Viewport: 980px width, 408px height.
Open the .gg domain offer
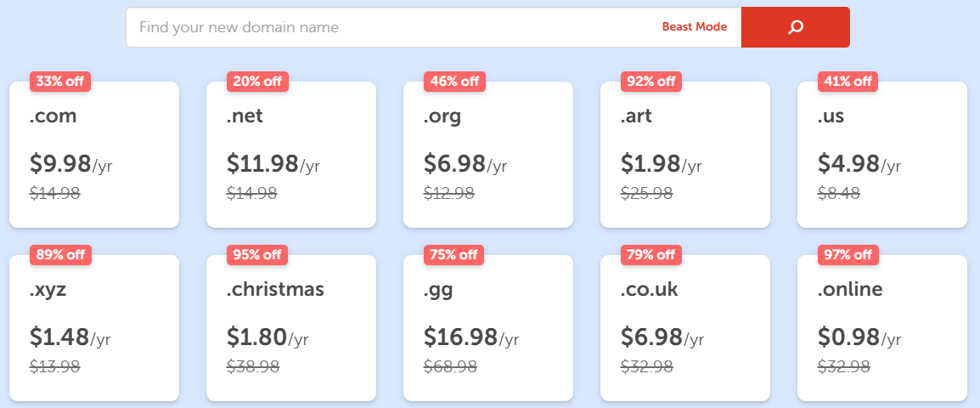pos(488,328)
